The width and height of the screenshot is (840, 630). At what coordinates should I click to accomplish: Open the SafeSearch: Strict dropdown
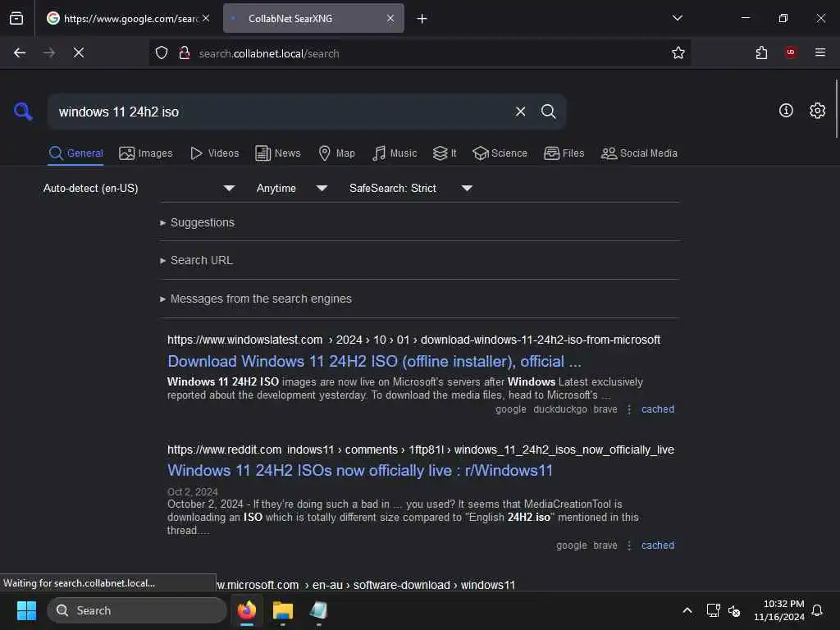410,188
